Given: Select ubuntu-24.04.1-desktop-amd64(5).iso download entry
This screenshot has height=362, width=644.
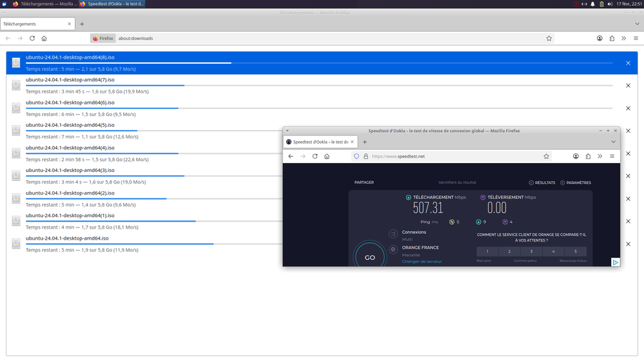Looking at the screenshot, I should [x=144, y=131].
